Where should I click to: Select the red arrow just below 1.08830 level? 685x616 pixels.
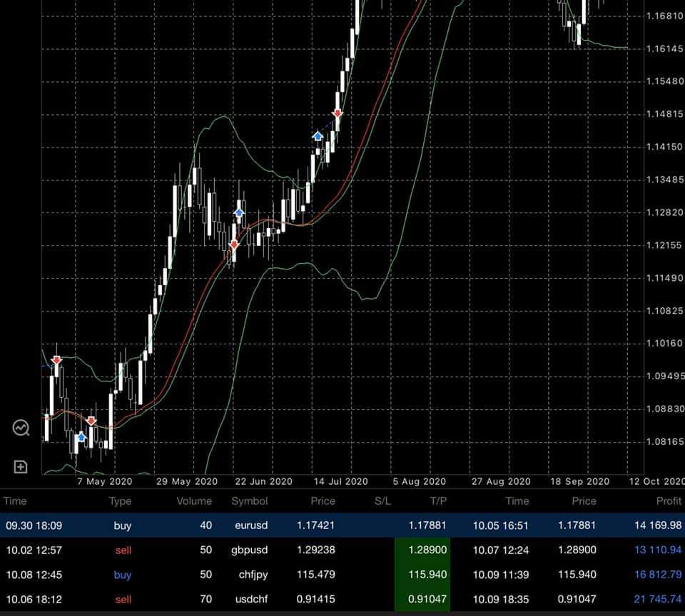91,421
